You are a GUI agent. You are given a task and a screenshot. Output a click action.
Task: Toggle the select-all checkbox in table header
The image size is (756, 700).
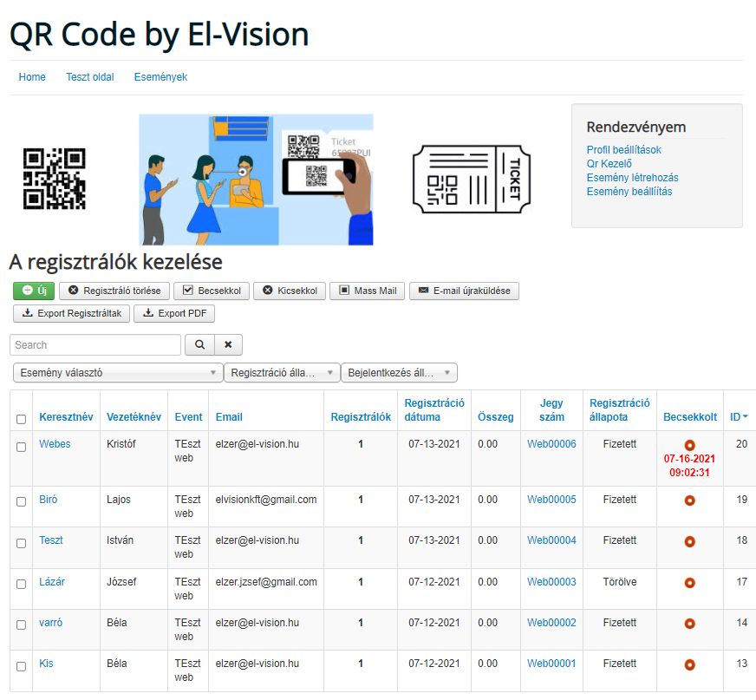[x=21, y=419]
